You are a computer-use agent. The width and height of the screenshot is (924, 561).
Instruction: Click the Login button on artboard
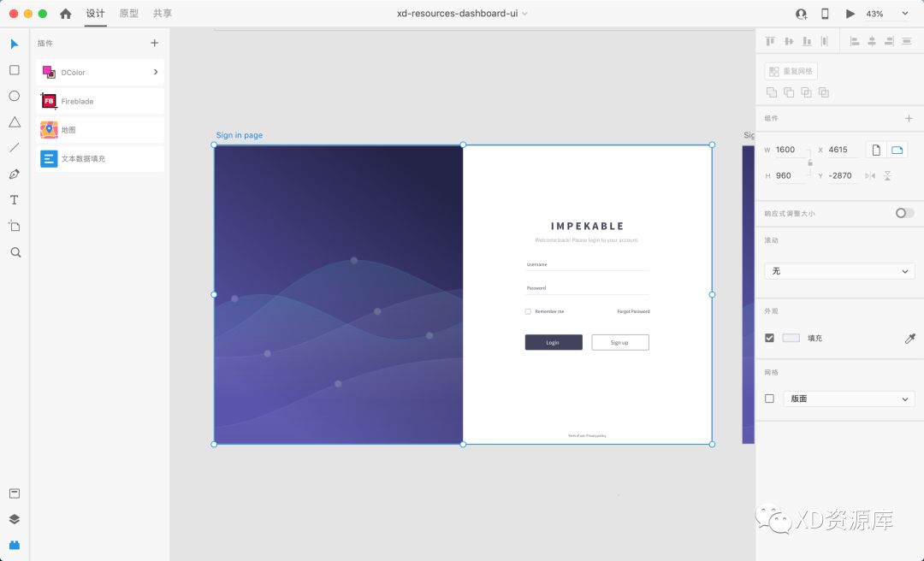tap(554, 342)
